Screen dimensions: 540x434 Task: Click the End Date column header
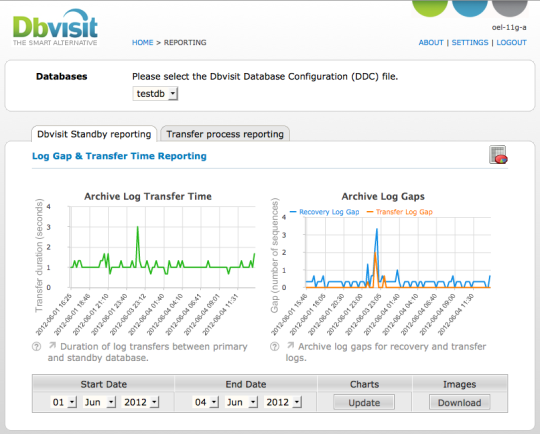(x=246, y=384)
